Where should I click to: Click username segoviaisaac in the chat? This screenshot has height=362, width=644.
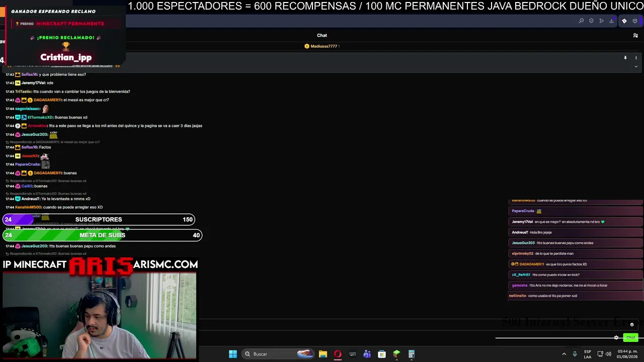point(27,109)
